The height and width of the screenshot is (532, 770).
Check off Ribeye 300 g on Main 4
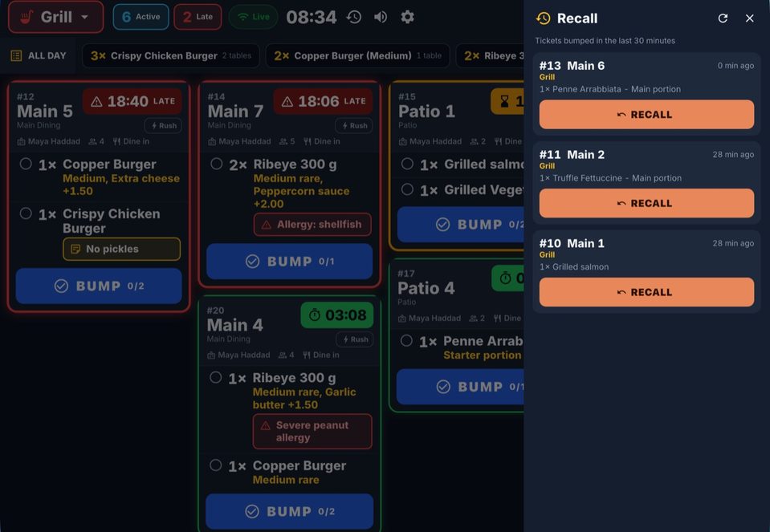click(215, 377)
